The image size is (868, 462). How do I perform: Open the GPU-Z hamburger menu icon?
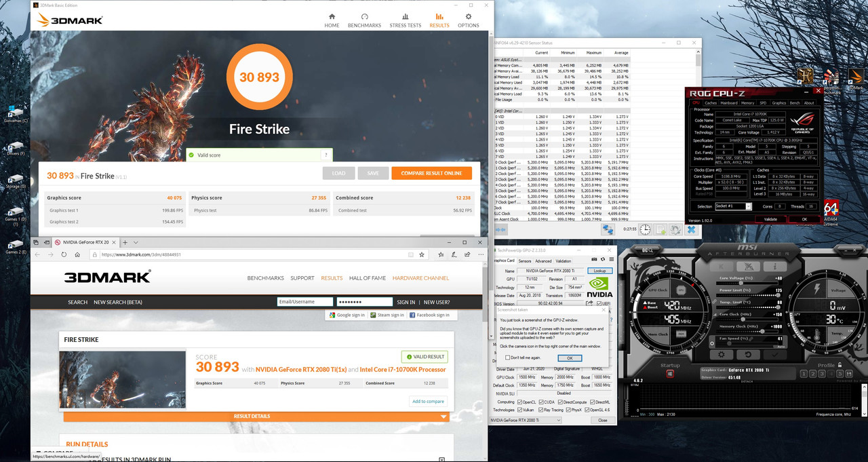[x=611, y=259]
